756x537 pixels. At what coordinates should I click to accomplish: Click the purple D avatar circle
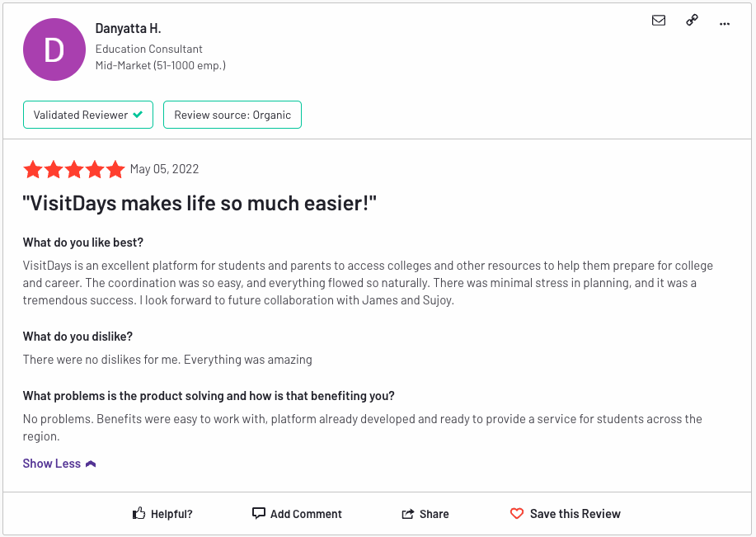coord(54,49)
